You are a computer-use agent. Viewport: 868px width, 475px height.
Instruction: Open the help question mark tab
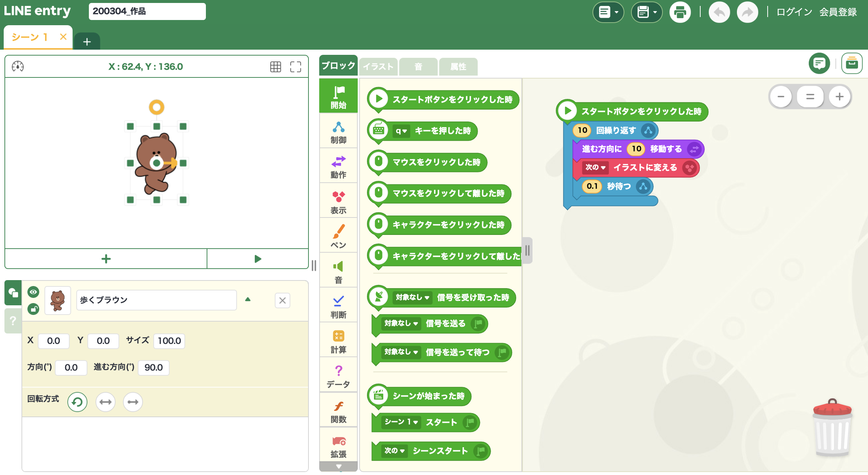[13, 320]
